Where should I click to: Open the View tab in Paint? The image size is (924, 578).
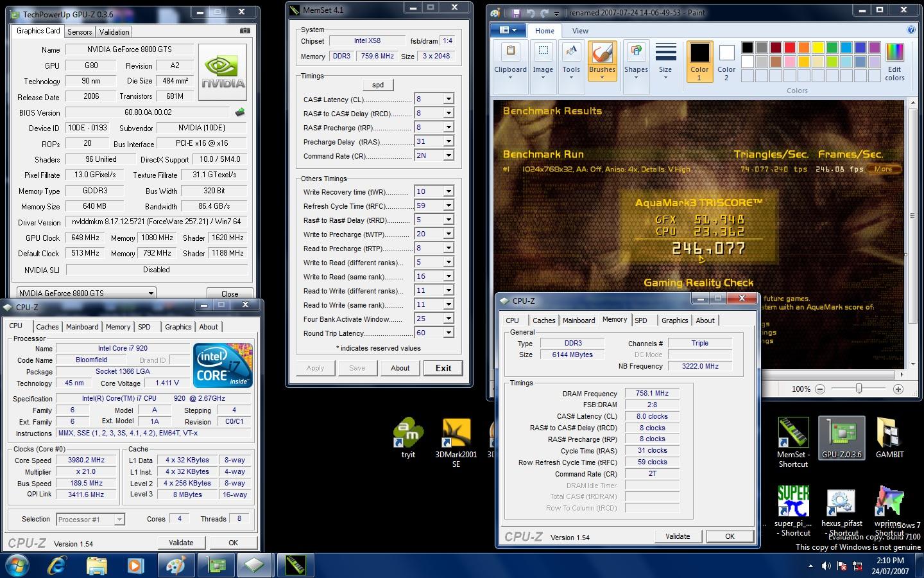[580, 31]
